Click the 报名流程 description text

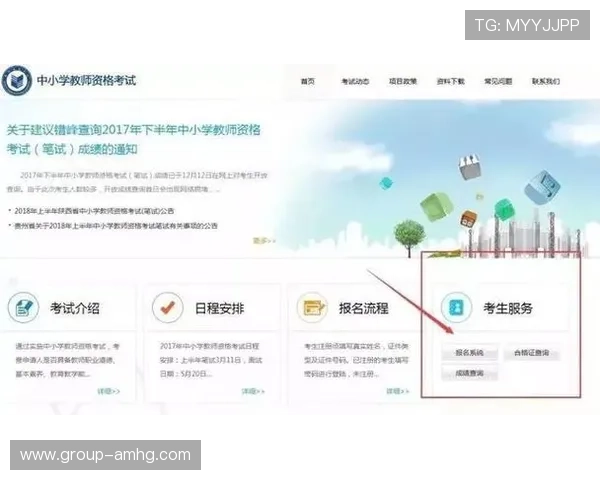point(356,360)
